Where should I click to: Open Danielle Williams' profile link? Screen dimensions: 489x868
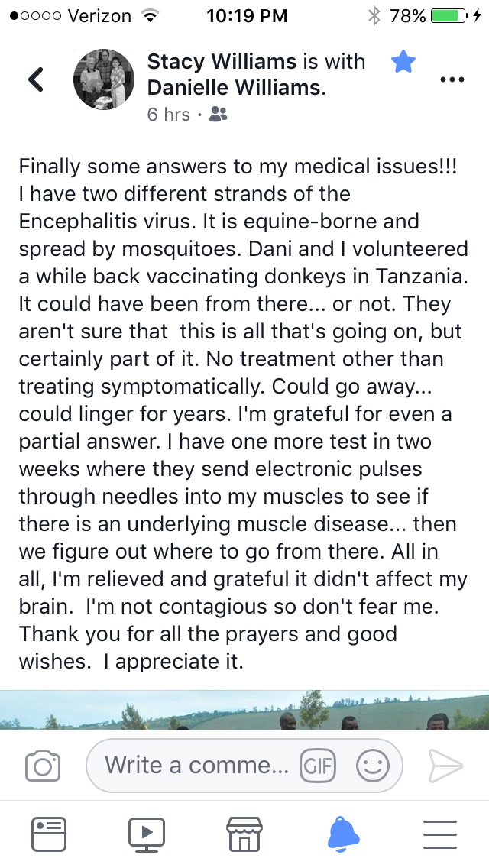click(x=235, y=88)
